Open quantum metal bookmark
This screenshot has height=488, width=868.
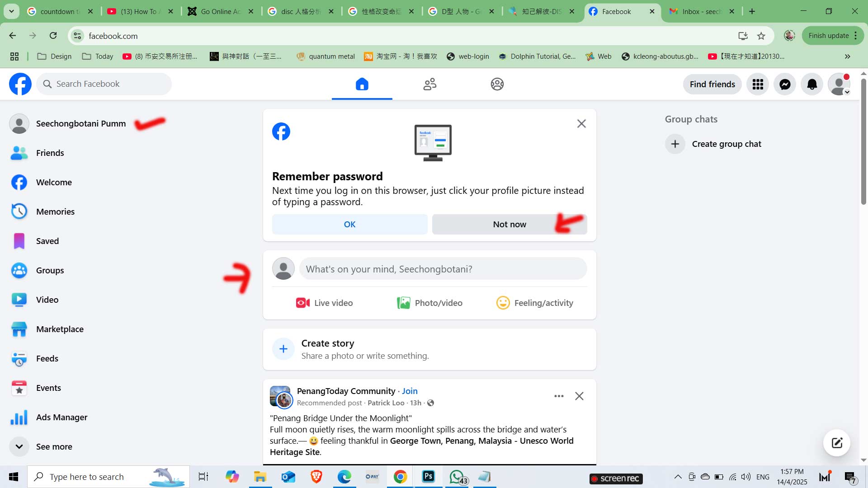[325, 56]
